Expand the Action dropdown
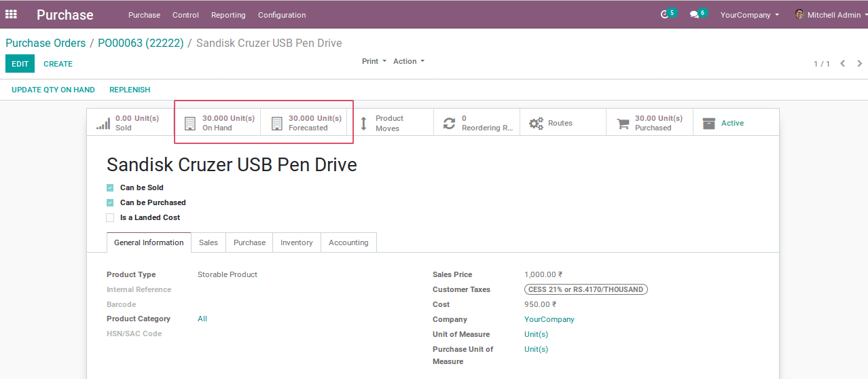 click(x=409, y=61)
